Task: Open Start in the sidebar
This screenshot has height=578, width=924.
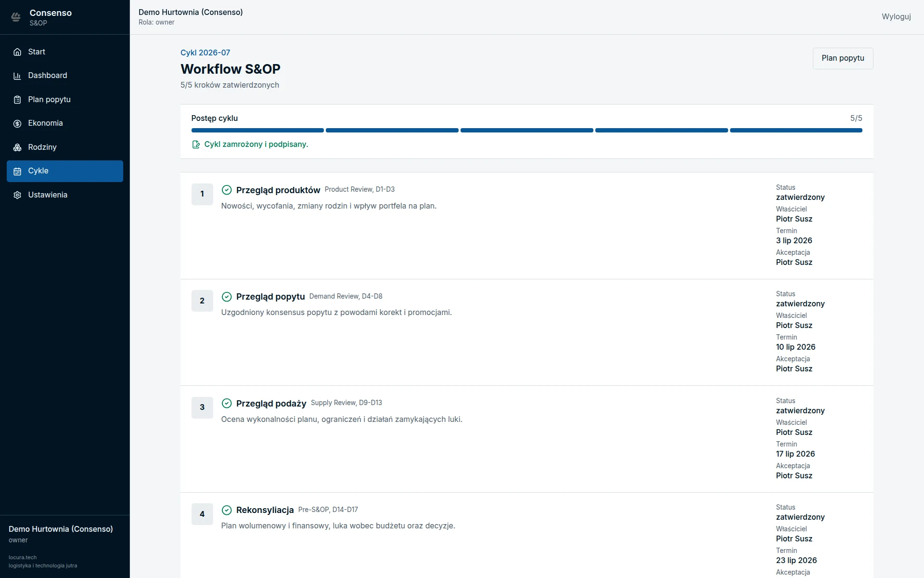Action: tap(65, 52)
